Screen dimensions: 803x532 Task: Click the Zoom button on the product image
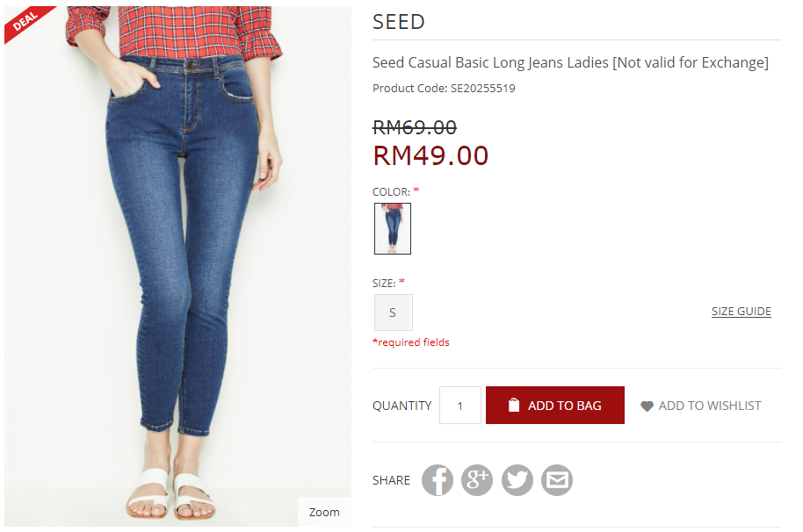tap(324, 512)
